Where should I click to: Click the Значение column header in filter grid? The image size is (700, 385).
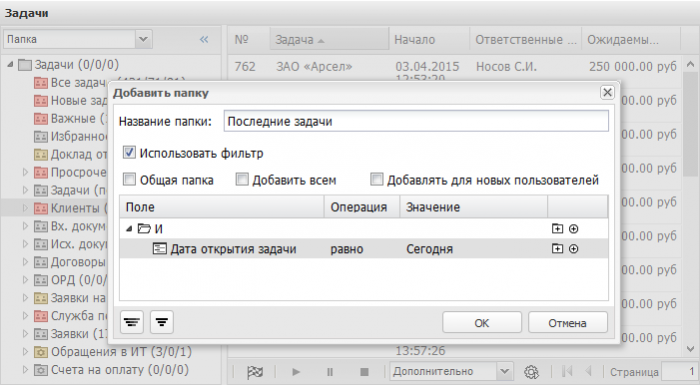(x=474, y=207)
